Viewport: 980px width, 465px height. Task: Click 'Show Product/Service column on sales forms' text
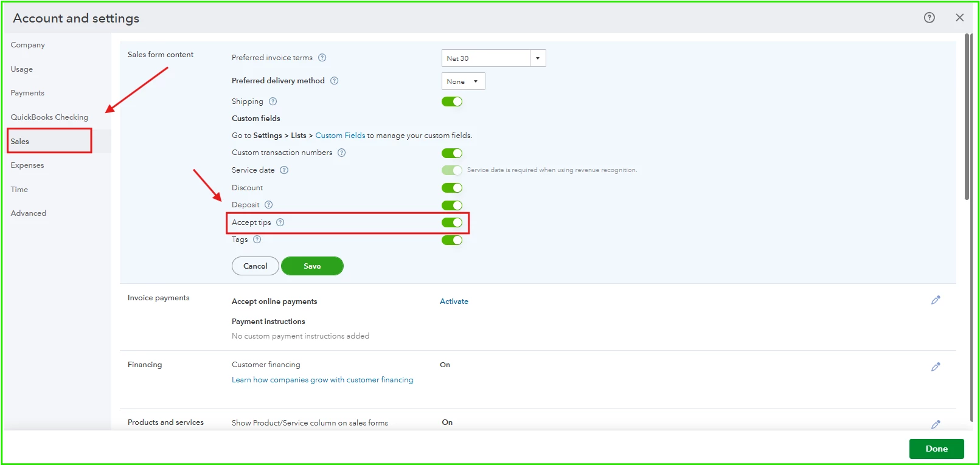pyautogui.click(x=310, y=423)
